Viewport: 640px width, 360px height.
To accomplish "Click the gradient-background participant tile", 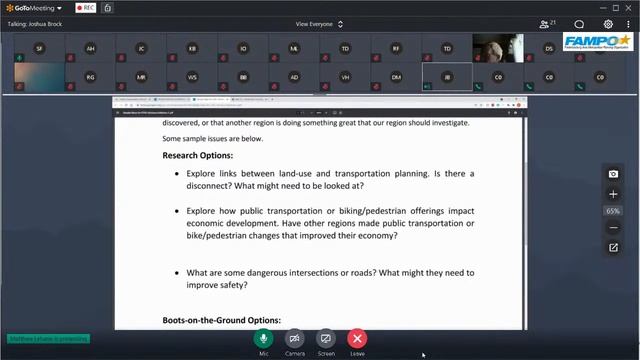I will pos(39,77).
